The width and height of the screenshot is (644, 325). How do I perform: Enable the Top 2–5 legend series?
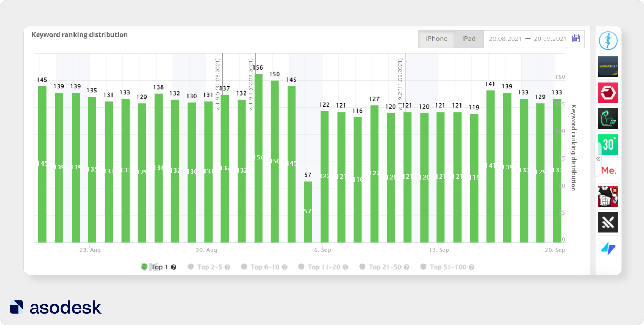pos(205,267)
